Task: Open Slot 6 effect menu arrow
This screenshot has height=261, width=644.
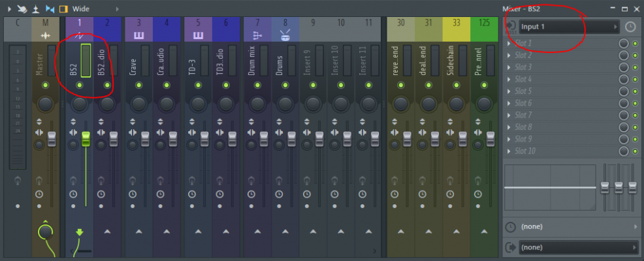Action: [509, 103]
